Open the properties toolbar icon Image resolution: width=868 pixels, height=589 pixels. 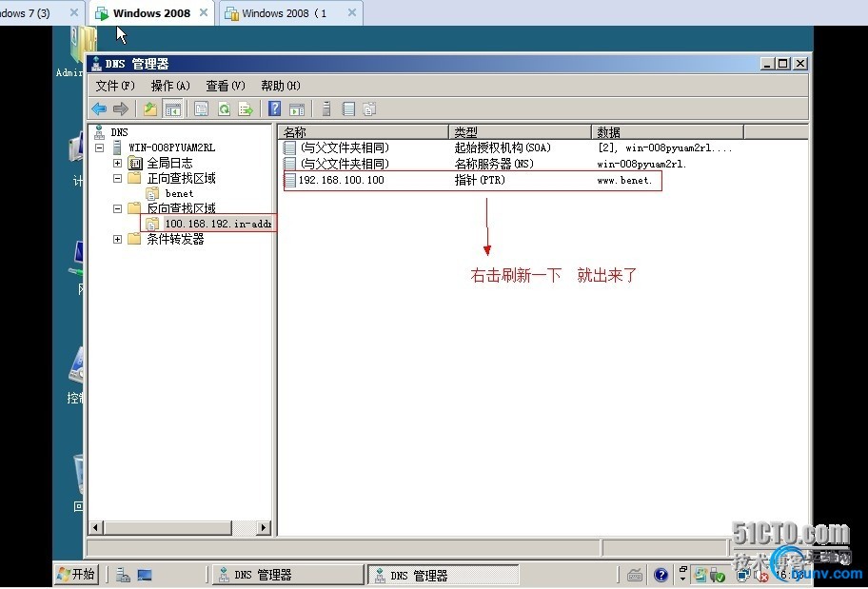coord(201,108)
